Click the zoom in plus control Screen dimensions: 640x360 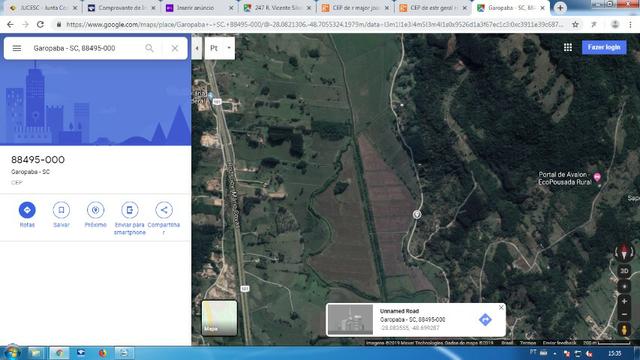click(x=624, y=301)
